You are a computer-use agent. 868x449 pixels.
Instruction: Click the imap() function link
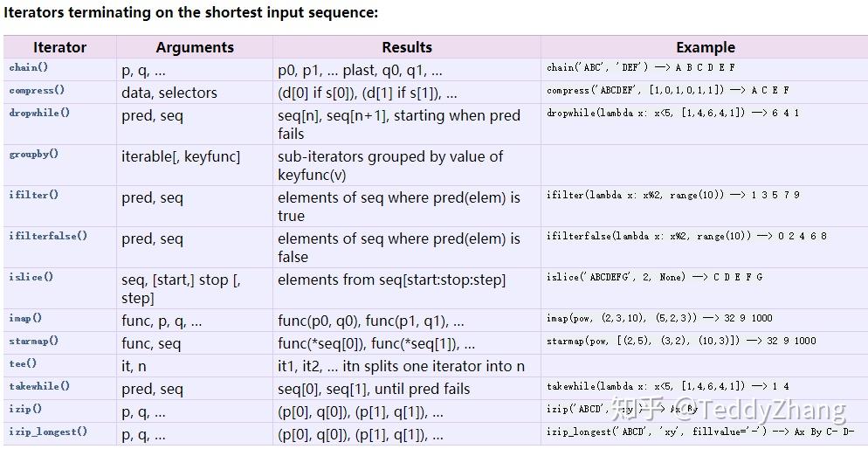coord(25,318)
